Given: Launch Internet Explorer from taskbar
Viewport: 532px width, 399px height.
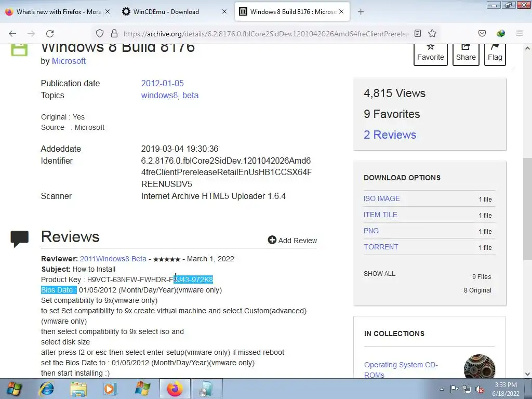Looking at the screenshot, I should (46, 389).
